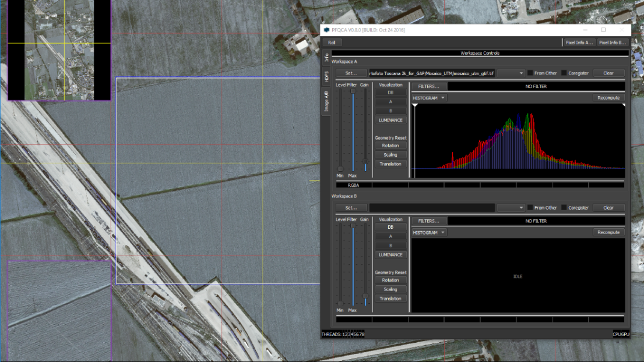
Task: Reset Rotation geometry in Workspace B
Action: tap(390, 280)
